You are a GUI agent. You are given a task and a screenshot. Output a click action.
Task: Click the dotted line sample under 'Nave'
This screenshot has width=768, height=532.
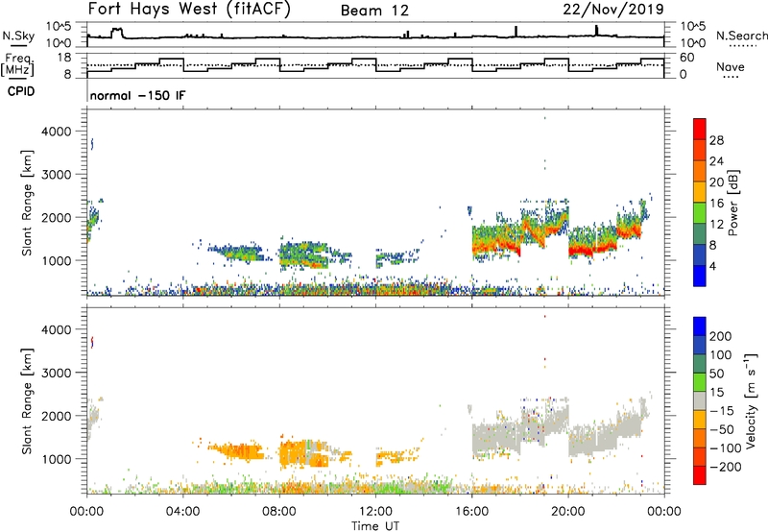click(x=731, y=77)
